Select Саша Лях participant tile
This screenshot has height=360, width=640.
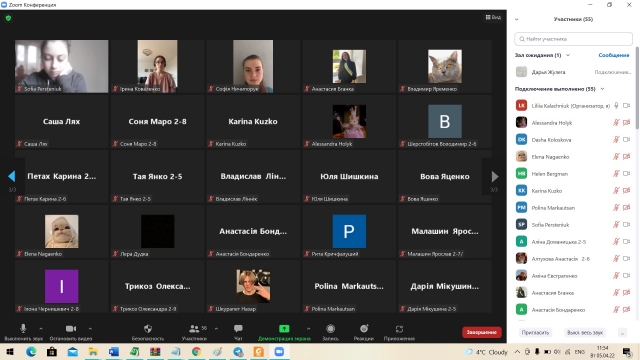(x=62, y=121)
